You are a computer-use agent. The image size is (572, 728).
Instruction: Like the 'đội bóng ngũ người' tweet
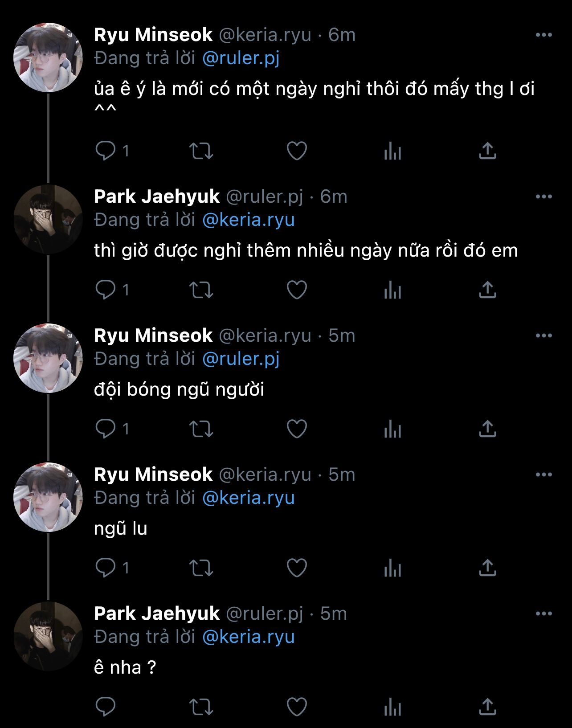click(297, 429)
